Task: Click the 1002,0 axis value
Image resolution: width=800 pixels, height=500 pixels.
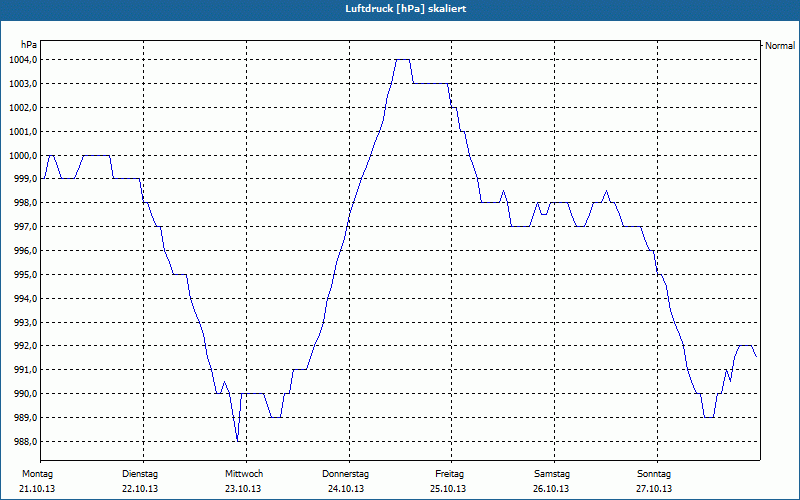Action: tap(23, 108)
